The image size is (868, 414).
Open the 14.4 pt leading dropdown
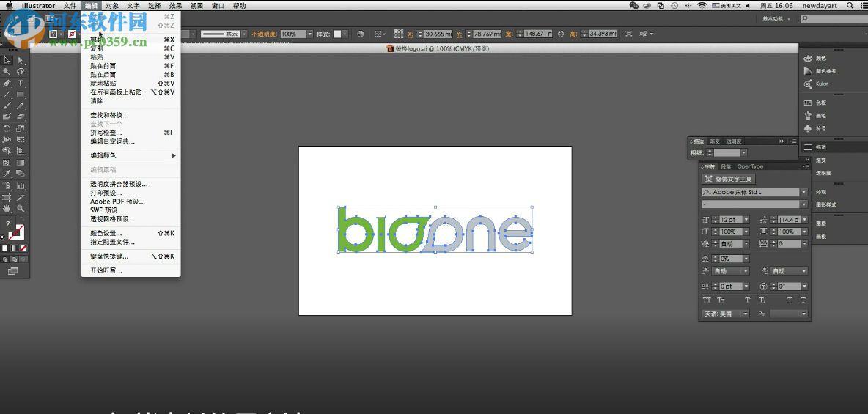[x=804, y=220]
